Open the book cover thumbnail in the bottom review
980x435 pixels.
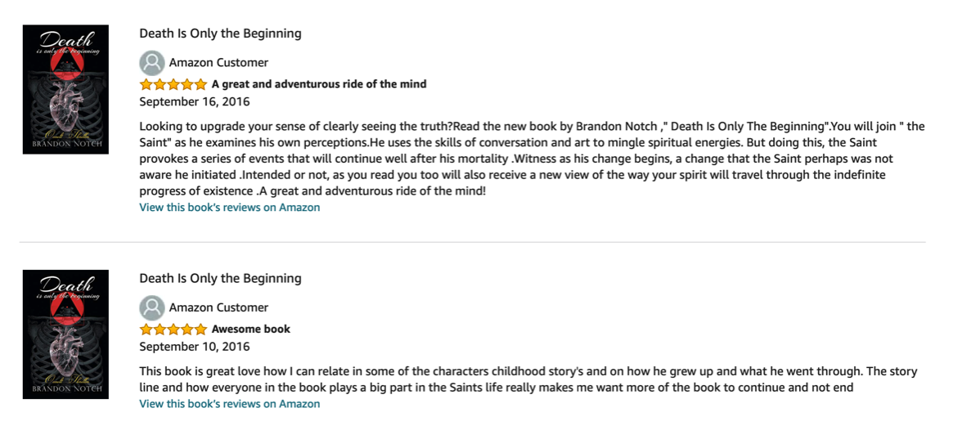pyautogui.click(x=65, y=335)
